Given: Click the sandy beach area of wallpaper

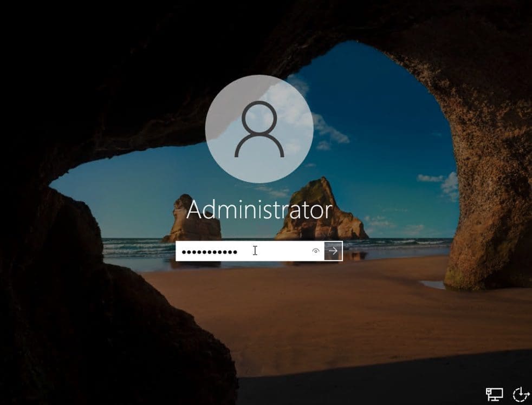Looking at the screenshot, I should tap(325, 314).
